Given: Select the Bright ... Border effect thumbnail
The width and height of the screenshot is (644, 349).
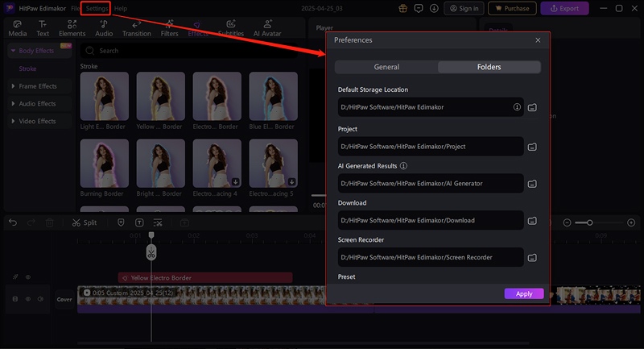Looking at the screenshot, I should tap(160, 163).
